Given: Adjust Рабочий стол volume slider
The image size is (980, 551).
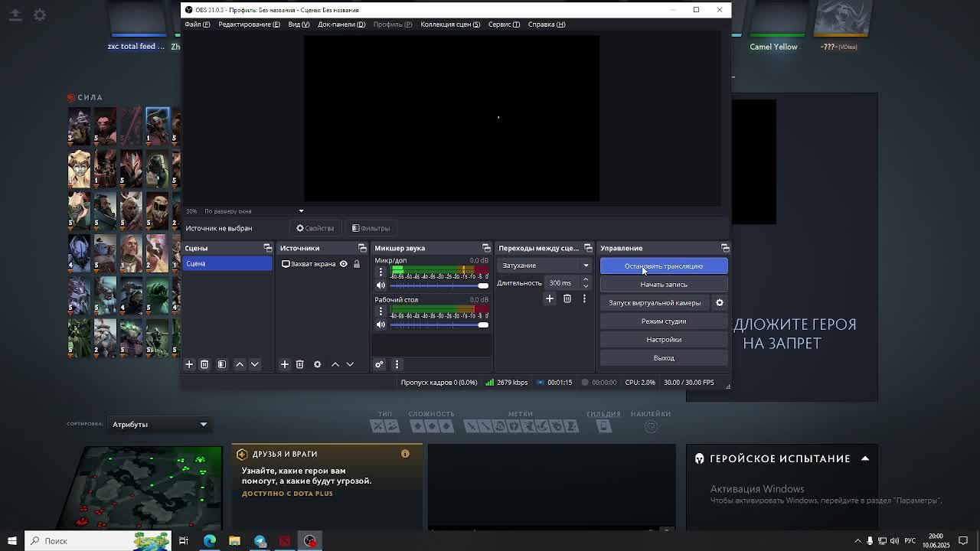Looking at the screenshot, I should [439, 324].
